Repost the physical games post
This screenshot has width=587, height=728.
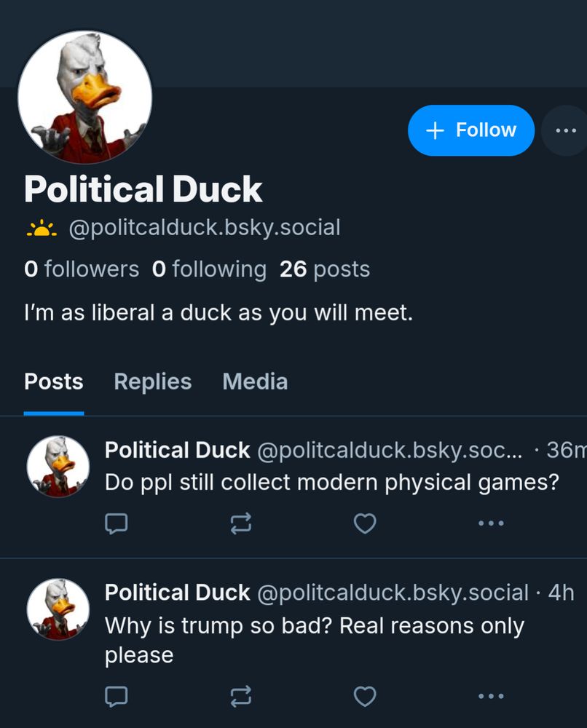click(241, 523)
